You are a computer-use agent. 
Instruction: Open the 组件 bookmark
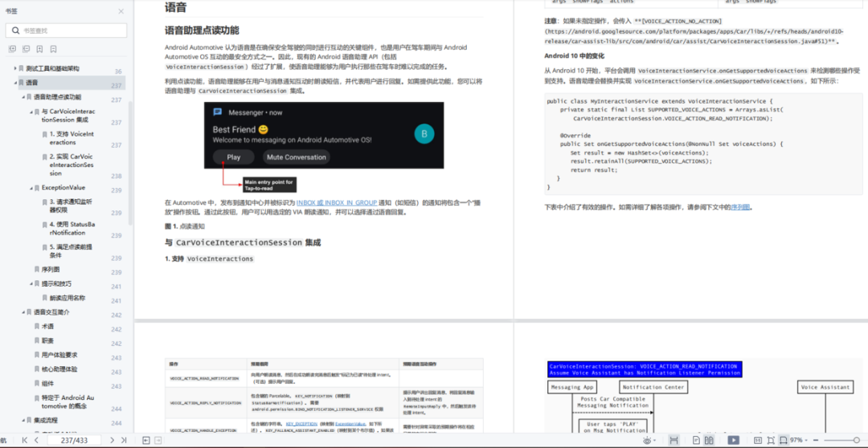click(x=47, y=383)
